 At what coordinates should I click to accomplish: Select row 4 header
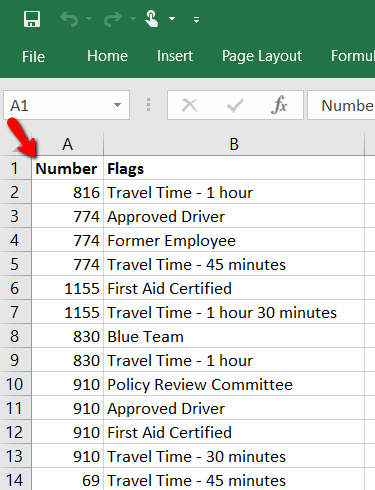[16, 240]
